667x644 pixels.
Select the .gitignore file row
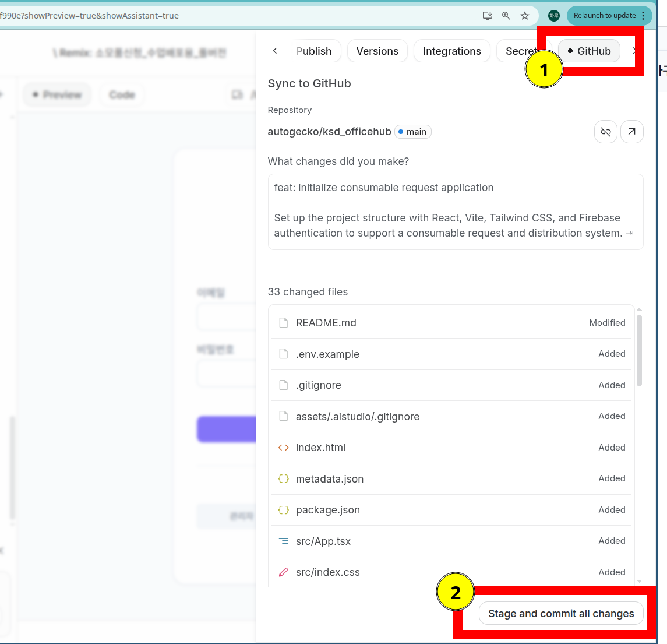click(x=451, y=385)
